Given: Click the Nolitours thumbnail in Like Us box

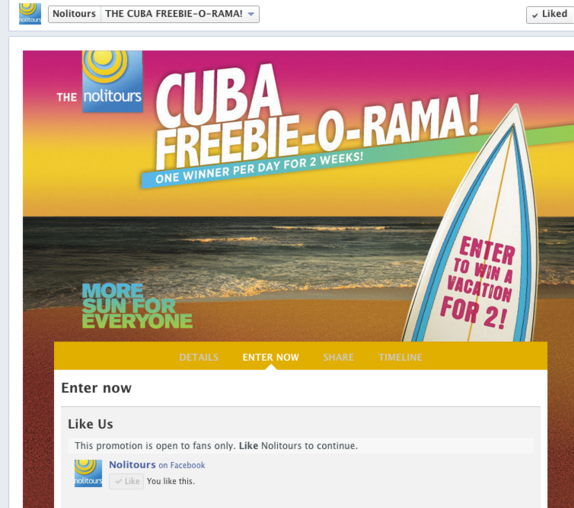Looking at the screenshot, I should pos(88,473).
